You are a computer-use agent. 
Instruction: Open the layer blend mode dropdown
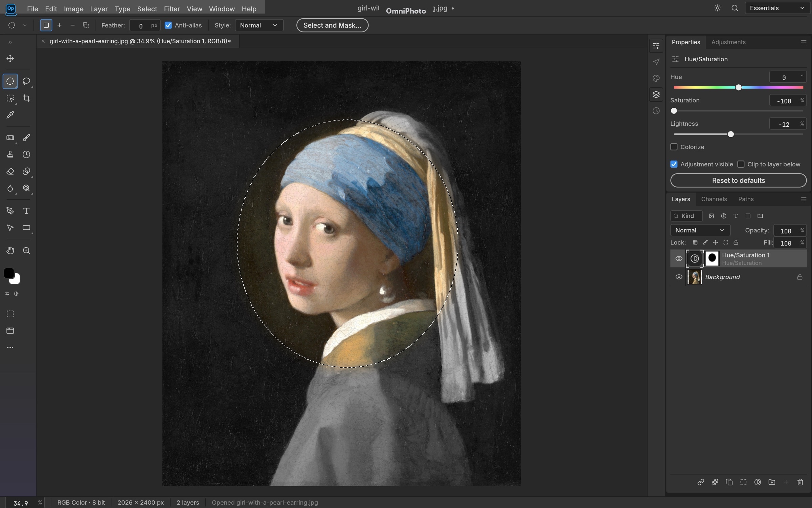click(700, 230)
